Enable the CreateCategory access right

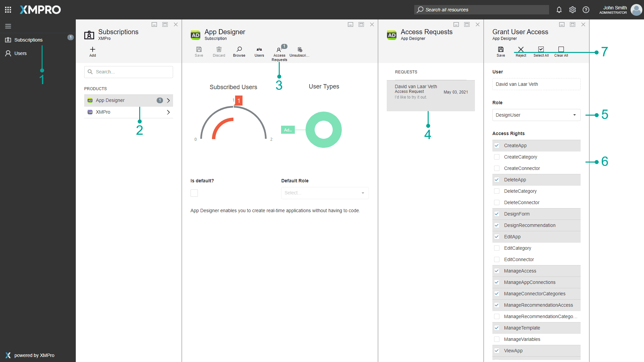[x=497, y=157]
